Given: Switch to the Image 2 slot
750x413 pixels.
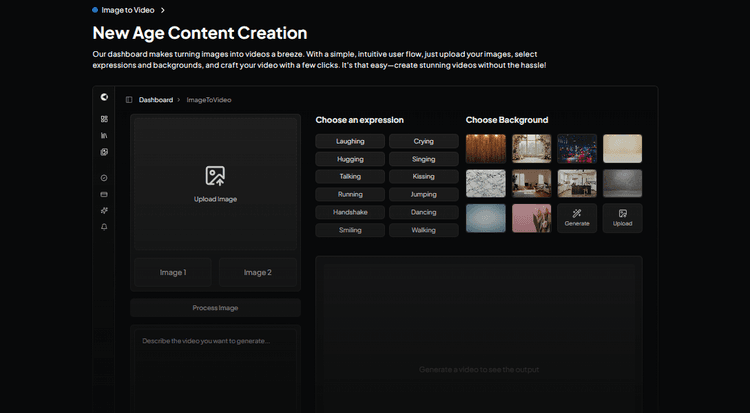Looking at the screenshot, I should 258,272.
